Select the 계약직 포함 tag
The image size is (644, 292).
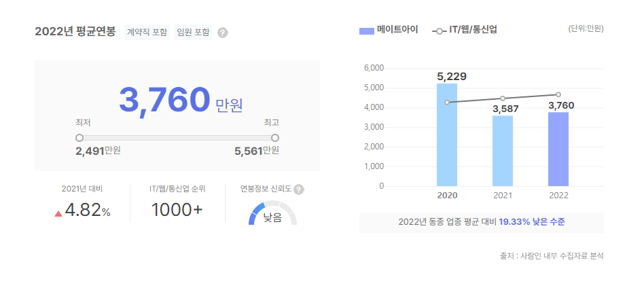[147, 32]
